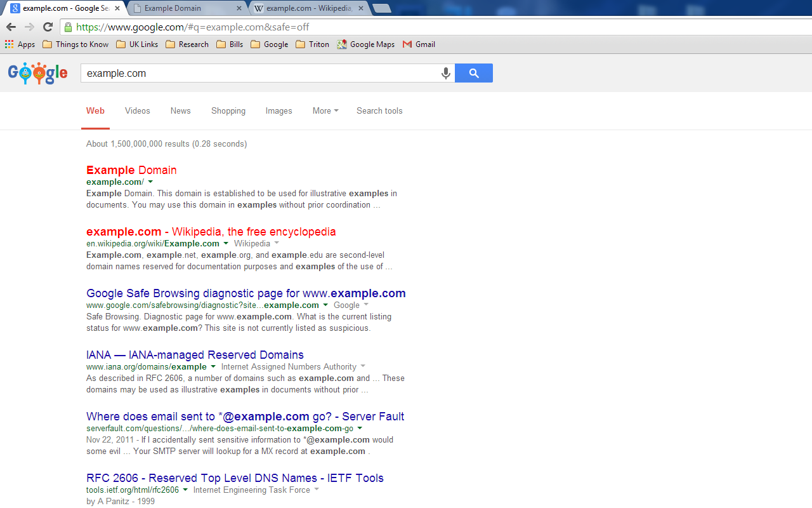Expand the More search categories dropdown
This screenshot has width=812, height=508.
click(x=325, y=110)
